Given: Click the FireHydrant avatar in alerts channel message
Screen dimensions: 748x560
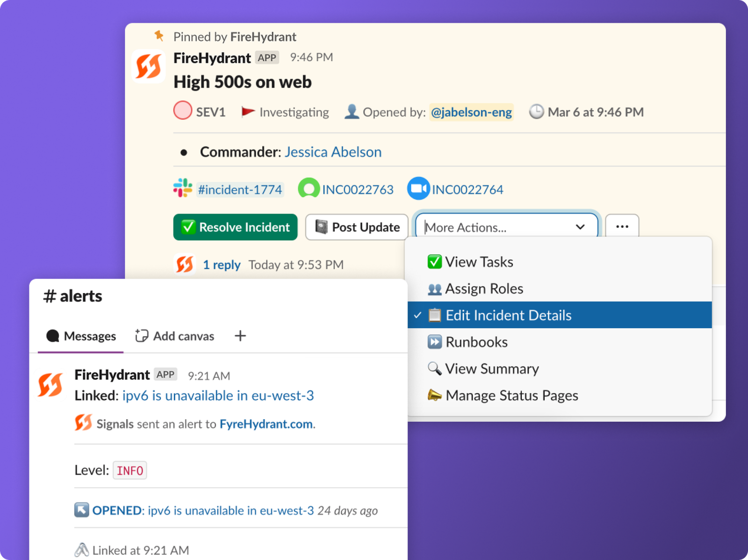Looking at the screenshot, I should [50, 385].
